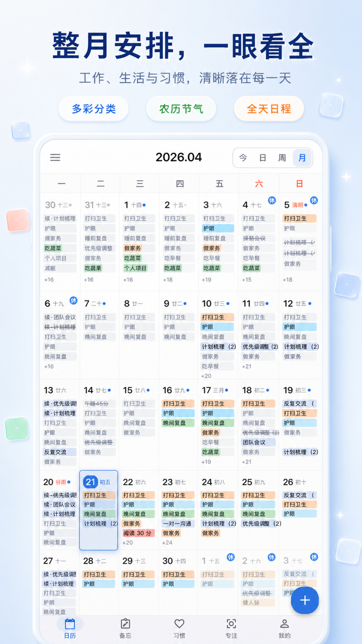The height and width of the screenshot is (644, 362).
Task: Open the 日历 calendar tab icon
Action: pyautogui.click(x=70, y=624)
